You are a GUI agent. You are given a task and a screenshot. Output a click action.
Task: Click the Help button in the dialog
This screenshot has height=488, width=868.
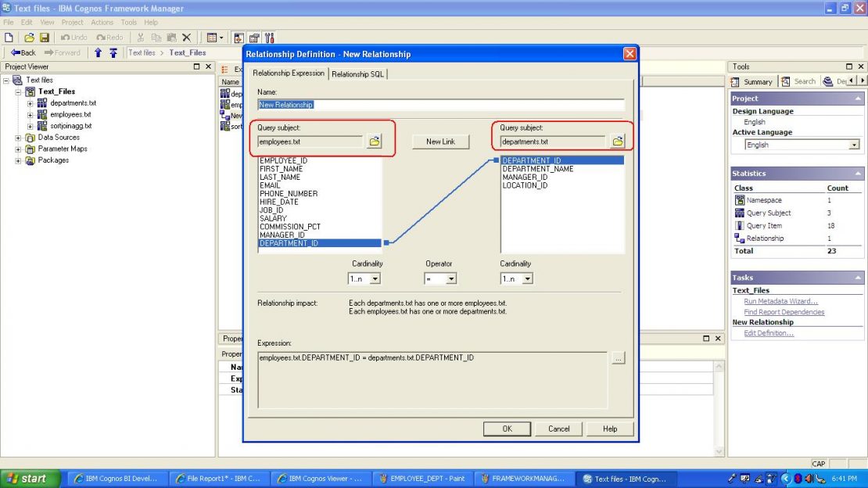tap(610, 429)
